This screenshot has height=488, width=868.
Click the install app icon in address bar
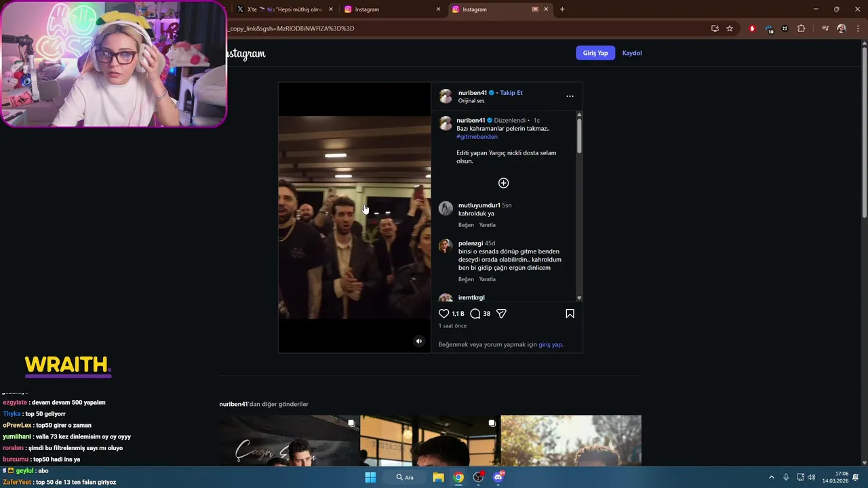[x=715, y=28]
